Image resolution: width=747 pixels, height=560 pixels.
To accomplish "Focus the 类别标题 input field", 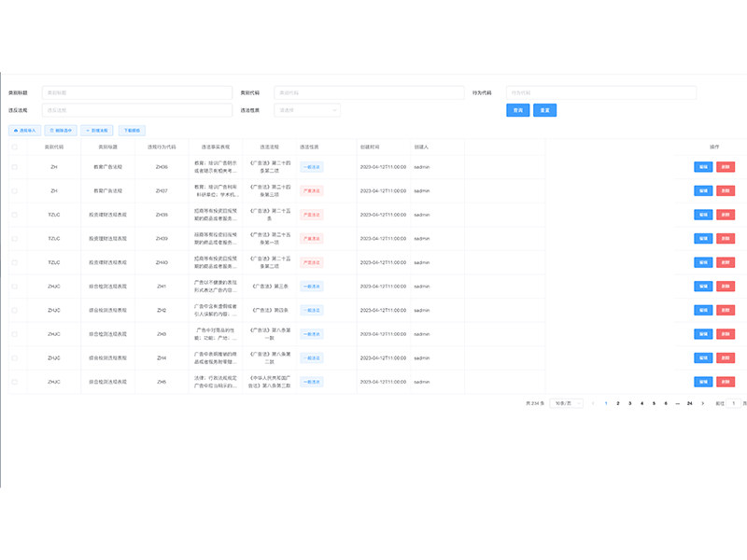I will pos(136,93).
